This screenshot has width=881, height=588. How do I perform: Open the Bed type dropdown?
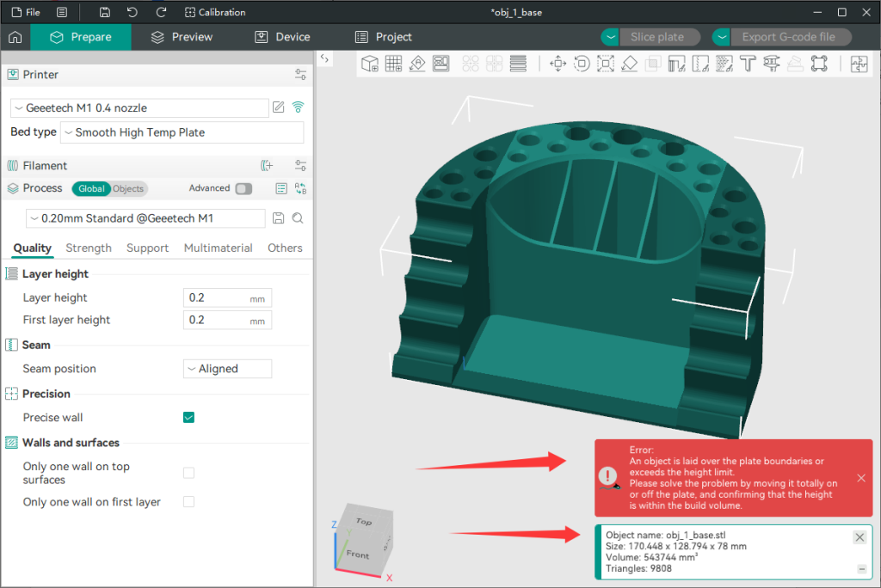[x=182, y=132]
